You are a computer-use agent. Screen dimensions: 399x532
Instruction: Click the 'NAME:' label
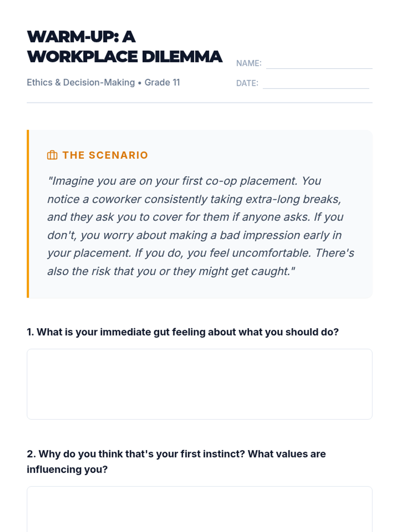(x=249, y=63)
